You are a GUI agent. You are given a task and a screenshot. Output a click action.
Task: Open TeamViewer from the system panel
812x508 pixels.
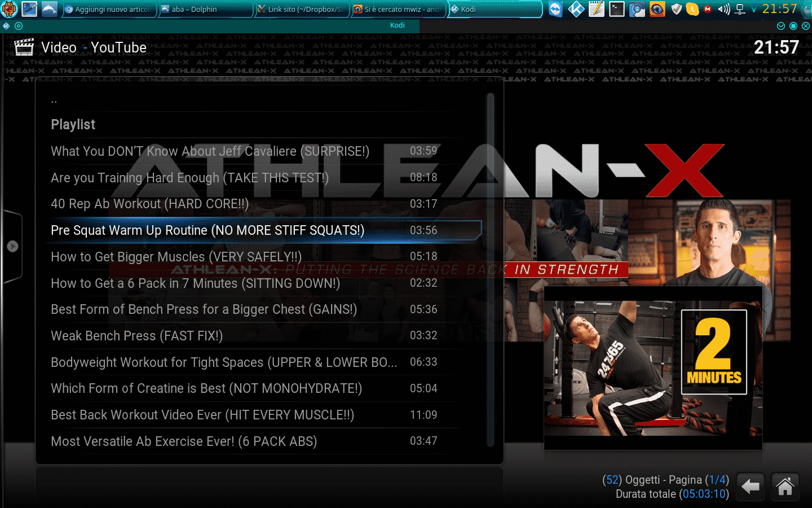coord(556,9)
